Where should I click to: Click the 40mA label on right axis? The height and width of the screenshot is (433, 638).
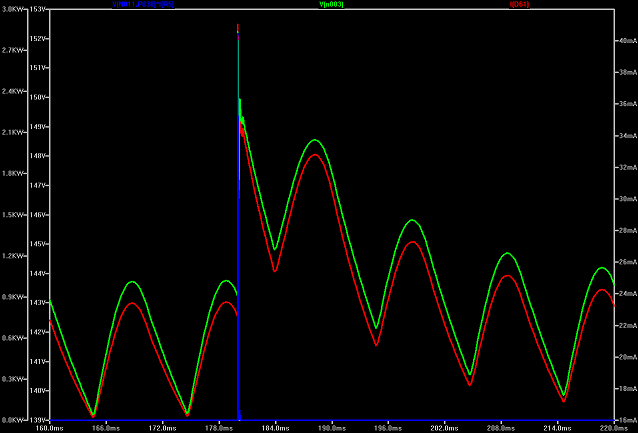pyautogui.click(x=623, y=40)
